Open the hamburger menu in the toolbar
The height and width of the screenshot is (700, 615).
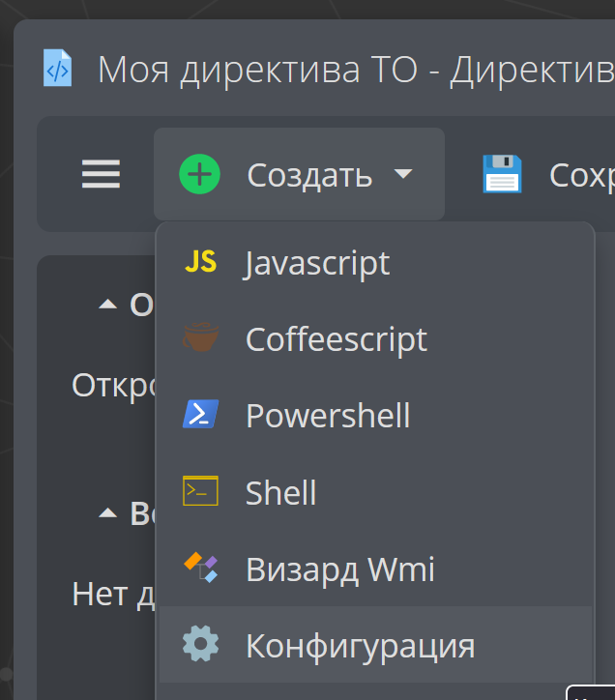(101, 174)
